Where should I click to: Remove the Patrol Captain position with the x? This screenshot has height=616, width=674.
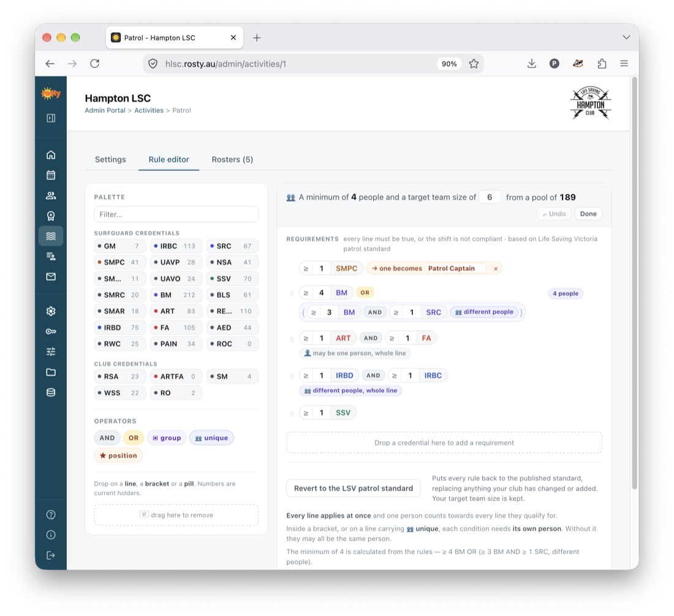tap(496, 268)
